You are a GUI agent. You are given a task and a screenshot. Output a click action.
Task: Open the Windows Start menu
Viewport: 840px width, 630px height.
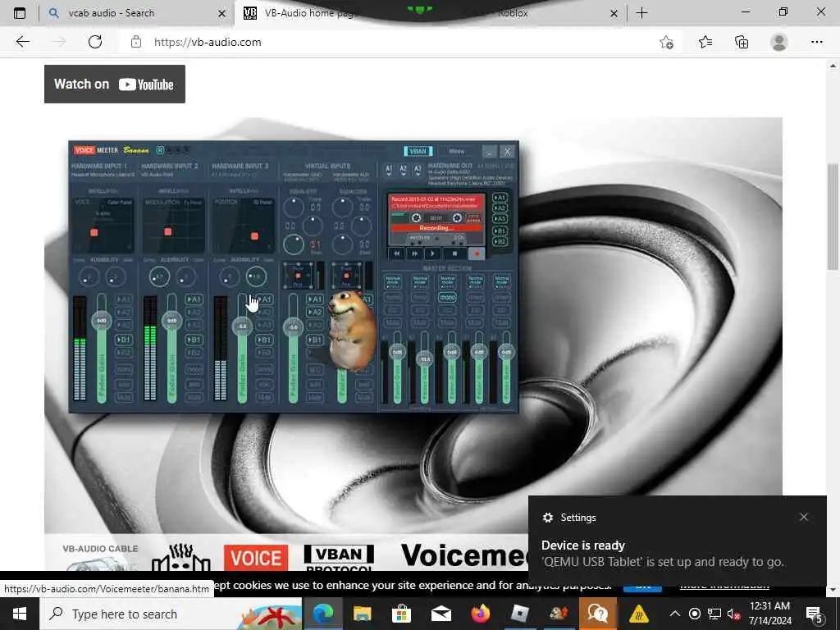click(20, 614)
